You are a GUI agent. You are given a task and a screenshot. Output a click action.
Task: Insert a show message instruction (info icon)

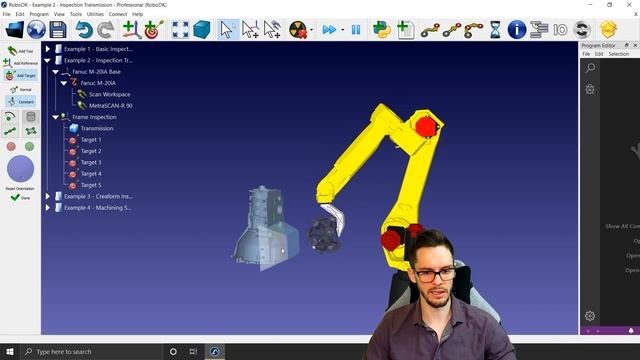point(517,30)
